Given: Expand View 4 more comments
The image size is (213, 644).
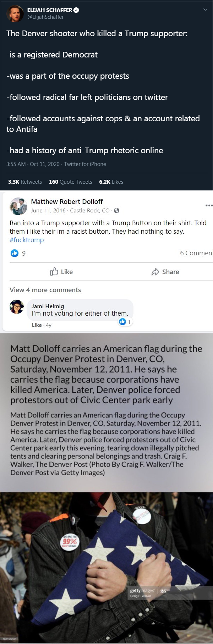Looking at the screenshot, I should (45, 290).
